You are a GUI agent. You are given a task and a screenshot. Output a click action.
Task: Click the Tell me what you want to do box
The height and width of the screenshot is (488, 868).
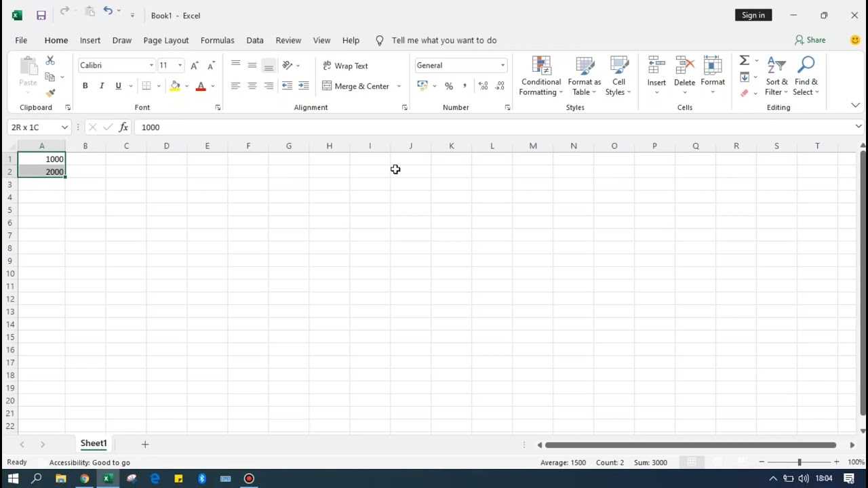coord(443,40)
